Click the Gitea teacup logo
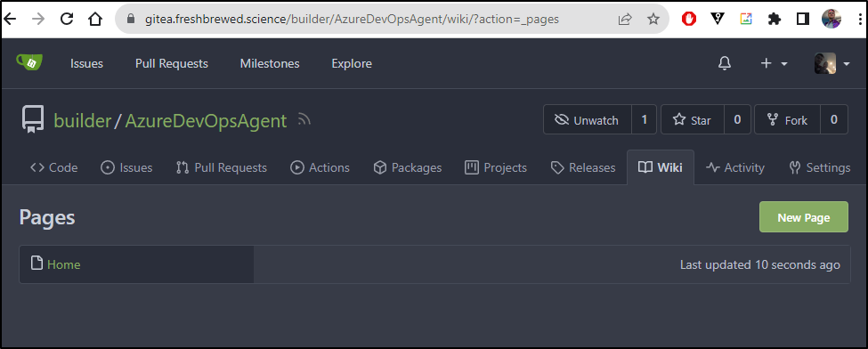 (x=29, y=62)
